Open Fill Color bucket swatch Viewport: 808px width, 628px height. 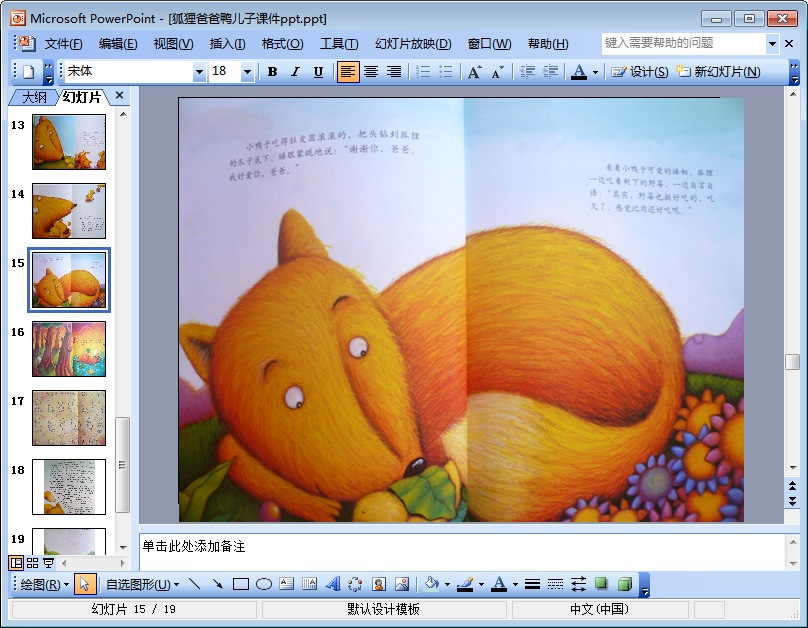pos(431,584)
